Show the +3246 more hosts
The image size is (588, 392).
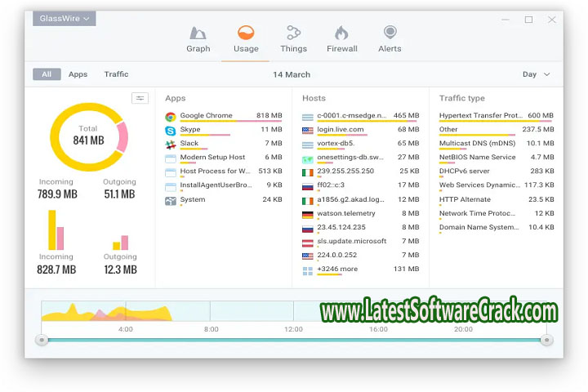coord(360,270)
